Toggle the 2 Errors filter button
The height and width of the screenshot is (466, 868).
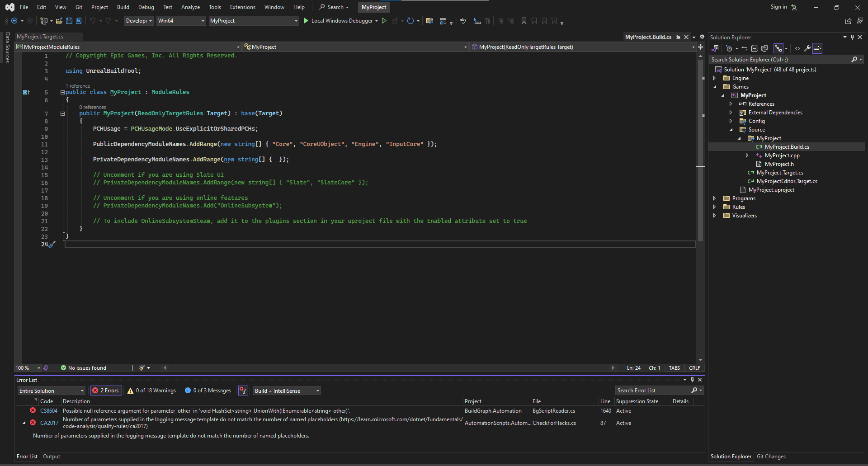(x=106, y=391)
